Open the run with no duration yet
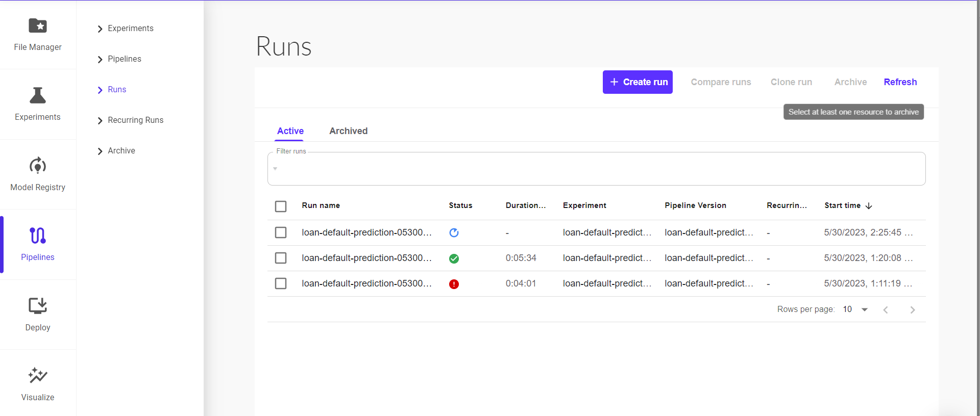980x416 pixels. tap(366, 232)
